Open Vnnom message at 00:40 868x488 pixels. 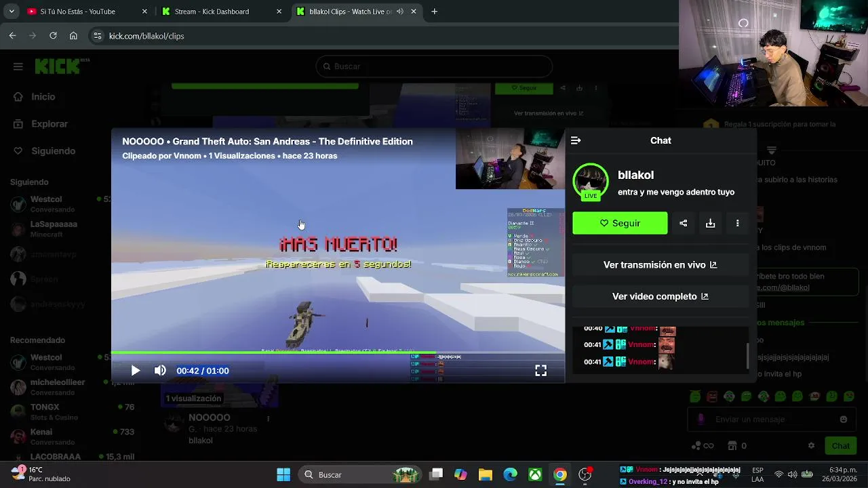(630, 329)
